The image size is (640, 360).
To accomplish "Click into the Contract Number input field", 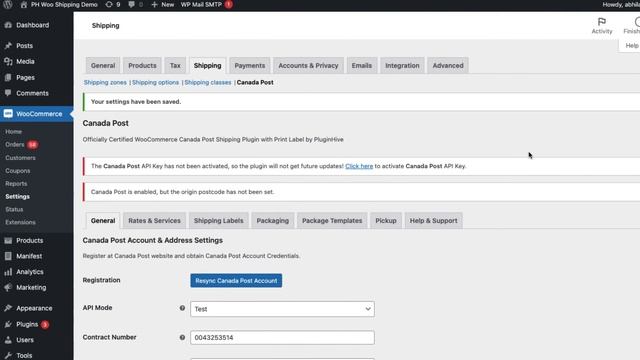I will [x=282, y=338].
